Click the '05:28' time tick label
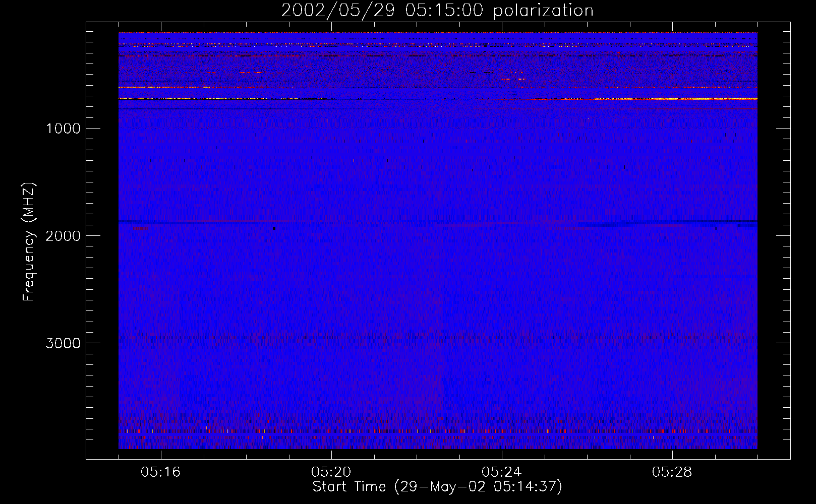This screenshot has width=816, height=504. coord(672,472)
